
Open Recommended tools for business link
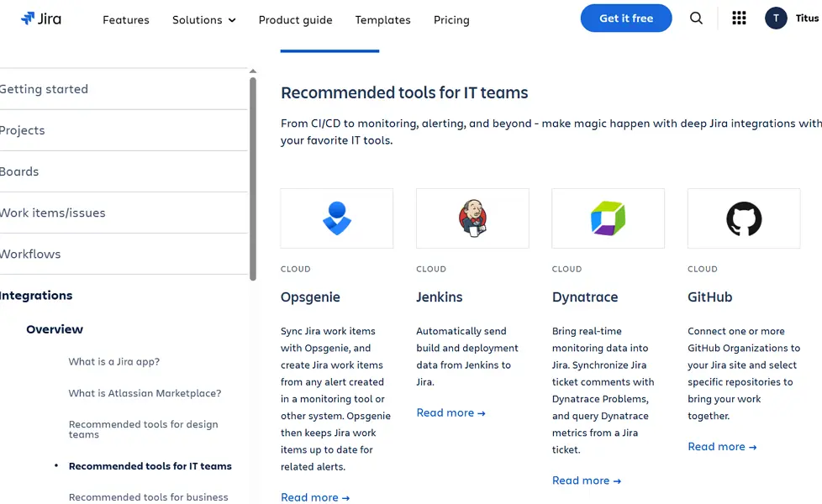149,496
